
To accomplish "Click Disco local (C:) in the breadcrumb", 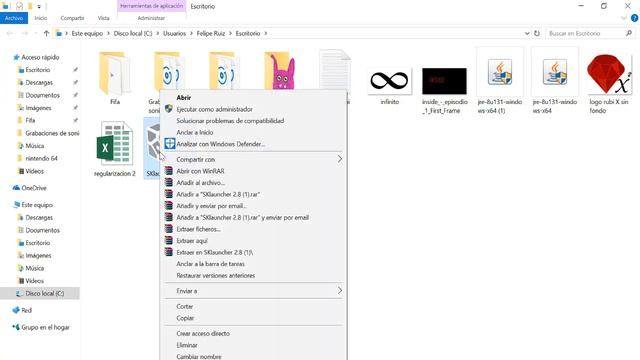I will (133, 33).
